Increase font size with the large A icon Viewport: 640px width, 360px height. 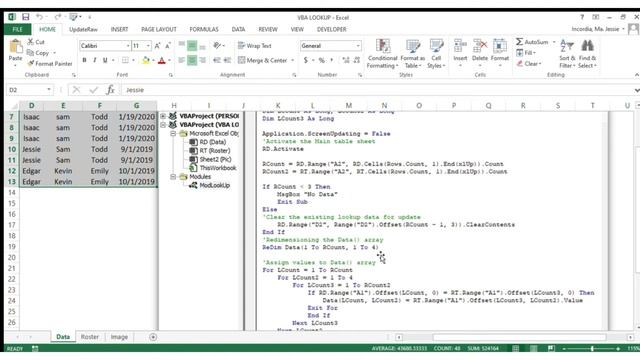158,46
